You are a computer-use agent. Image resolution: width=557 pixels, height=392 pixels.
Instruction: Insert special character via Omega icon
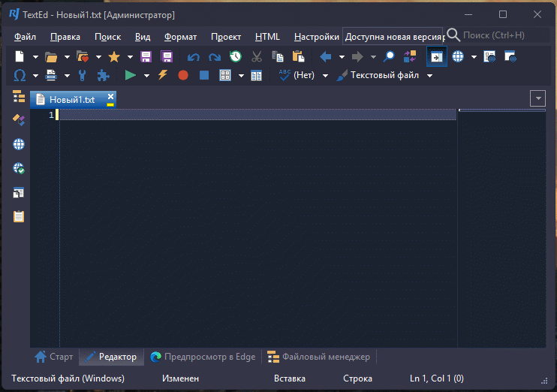coord(20,75)
